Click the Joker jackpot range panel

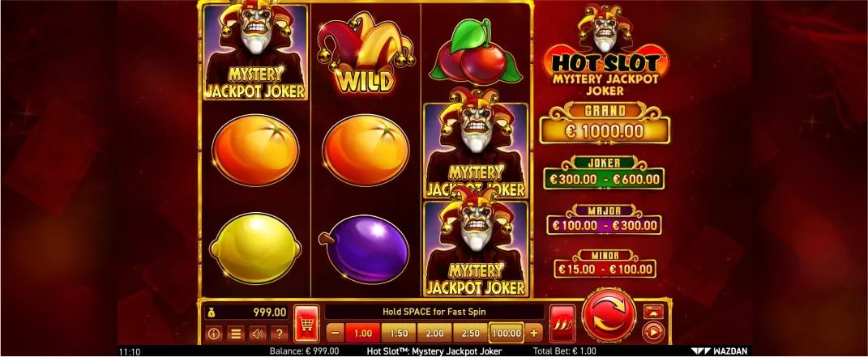coord(604,173)
